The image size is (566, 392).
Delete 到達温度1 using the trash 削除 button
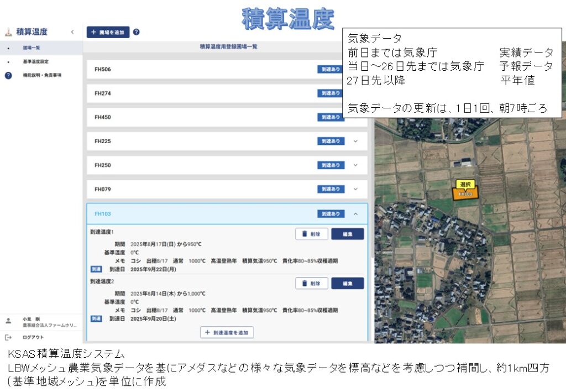[312, 234]
